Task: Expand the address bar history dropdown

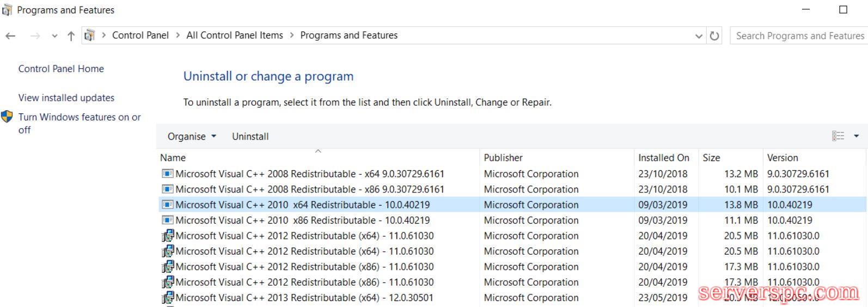Action: coord(699,36)
